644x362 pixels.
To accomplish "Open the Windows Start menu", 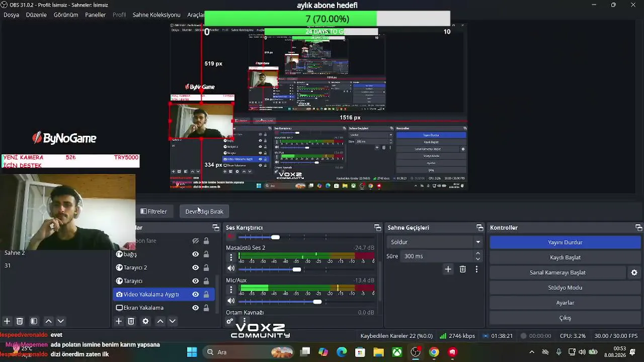I will 192,352.
